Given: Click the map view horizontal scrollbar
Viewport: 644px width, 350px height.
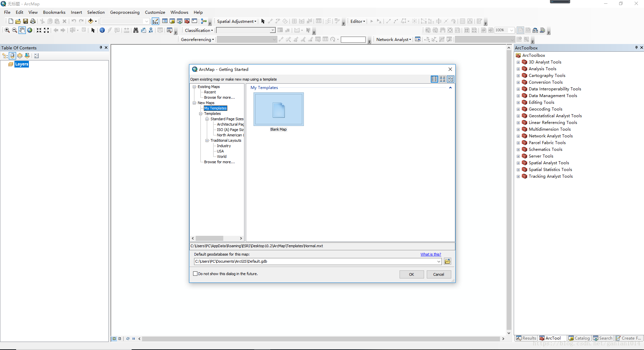Looking at the screenshot, I should (321, 339).
